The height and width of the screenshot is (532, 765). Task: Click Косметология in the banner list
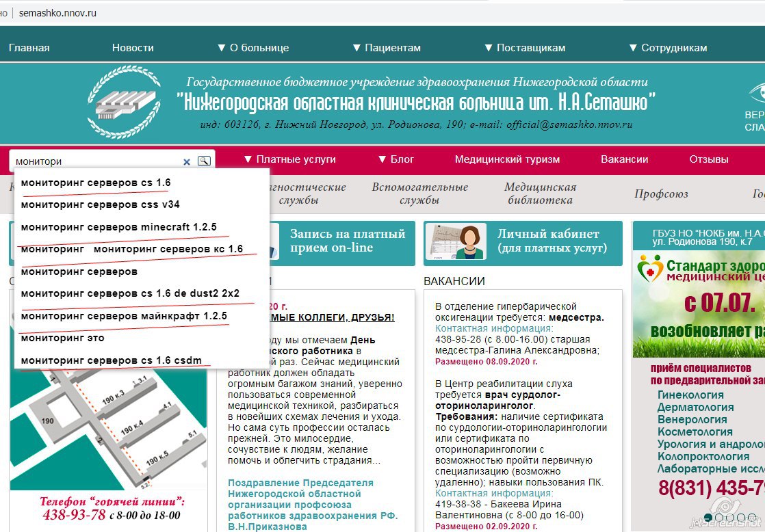(x=695, y=431)
